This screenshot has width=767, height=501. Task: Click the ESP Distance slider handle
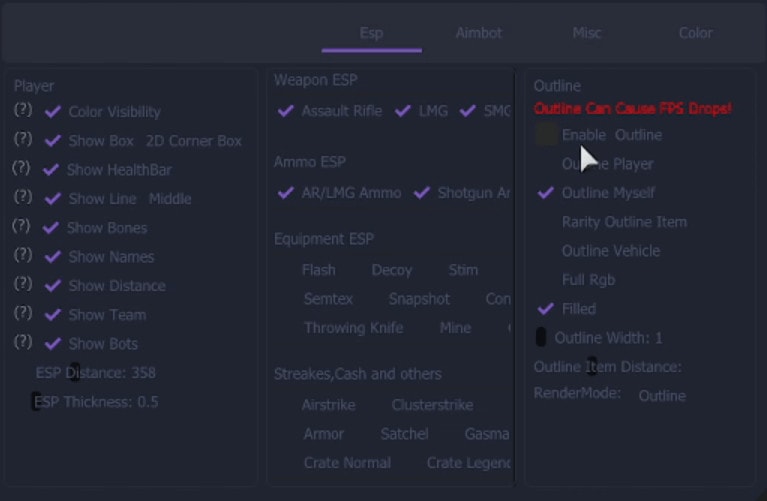[75, 372]
